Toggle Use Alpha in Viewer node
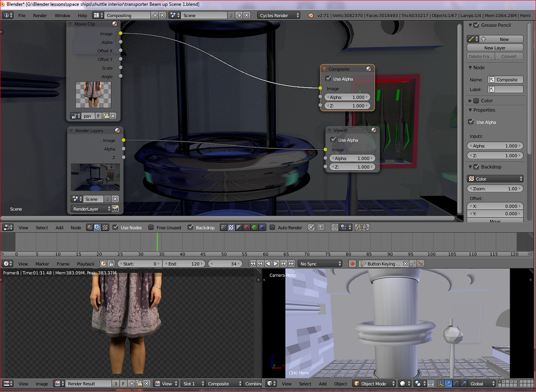This screenshot has width=536, height=392. tap(333, 139)
